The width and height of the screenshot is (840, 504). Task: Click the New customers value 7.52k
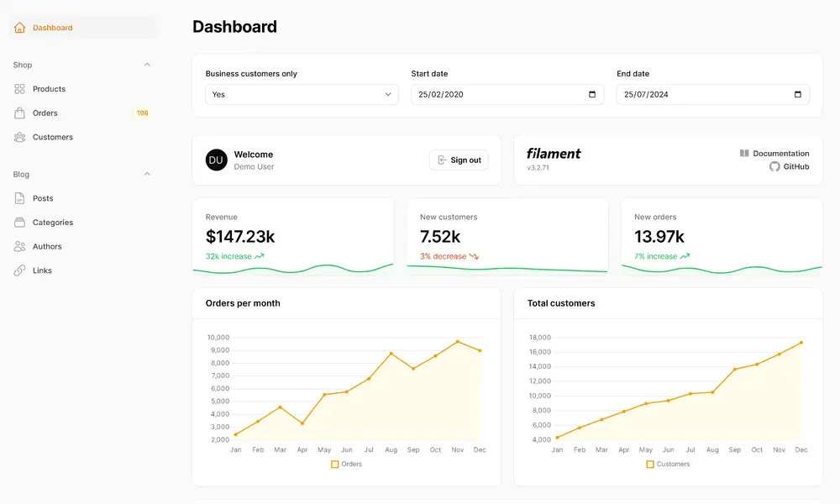[x=440, y=236]
